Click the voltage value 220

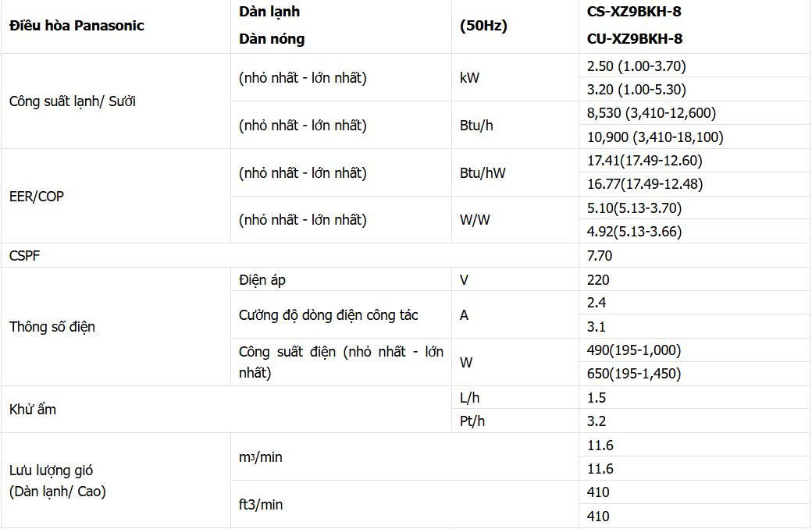coord(598,279)
